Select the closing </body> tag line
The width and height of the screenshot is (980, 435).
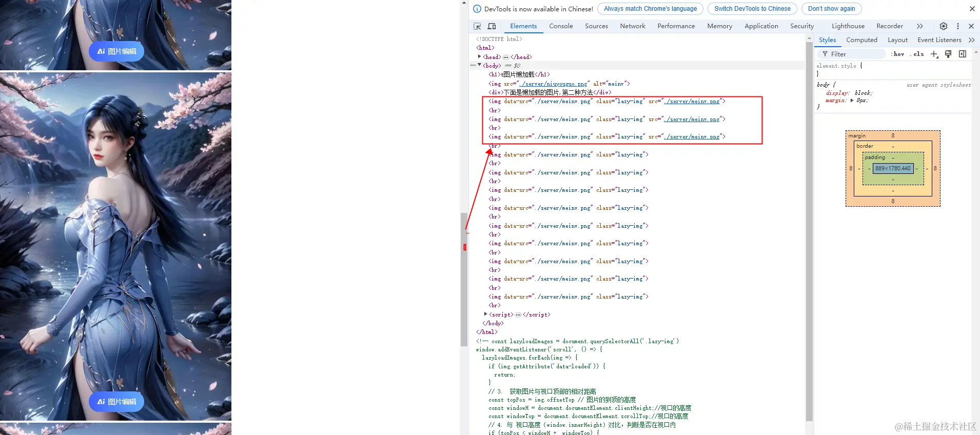point(493,324)
